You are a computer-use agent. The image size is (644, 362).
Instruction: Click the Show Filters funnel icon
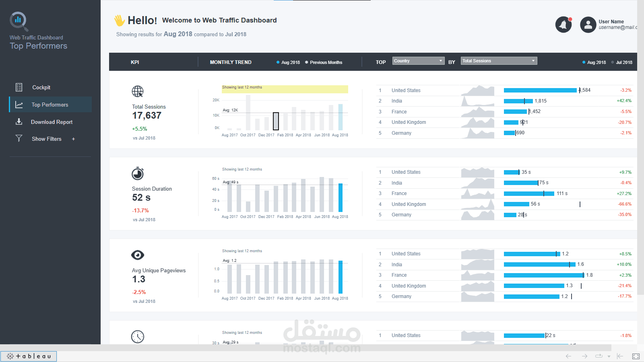[19, 138]
